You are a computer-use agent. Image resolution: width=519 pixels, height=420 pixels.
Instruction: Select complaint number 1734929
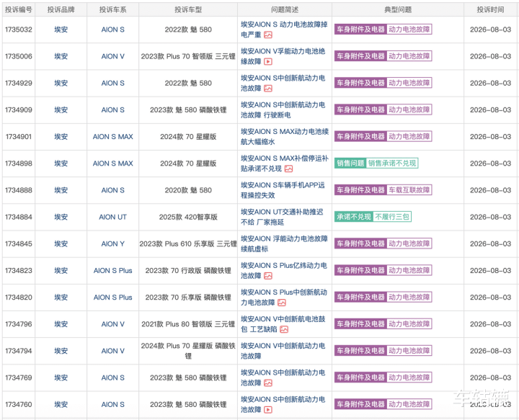pyautogui.click(x=19, y=83)
